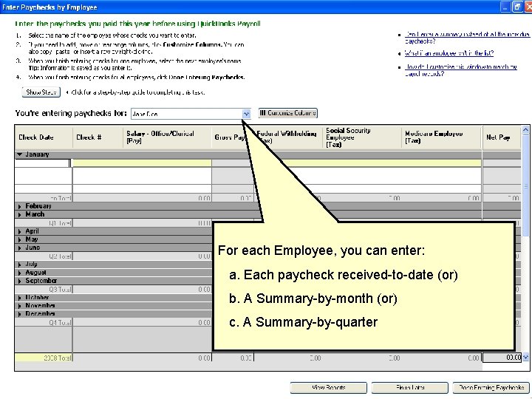Expand the September month group
Viewport: 532px width, 399px height.
[x=20, y=281]
